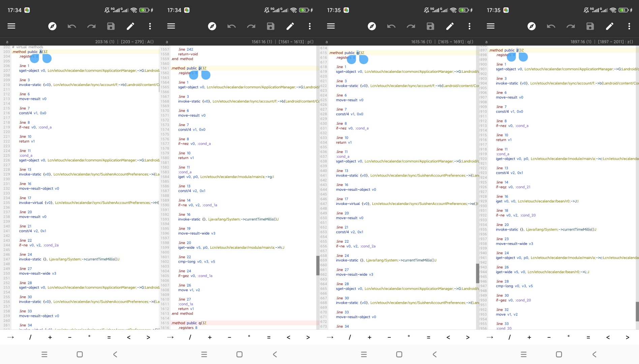639x364 pixels.
Task: Tap the cursor position text 1897:16 (1)
Action: (x=581, y=42)
